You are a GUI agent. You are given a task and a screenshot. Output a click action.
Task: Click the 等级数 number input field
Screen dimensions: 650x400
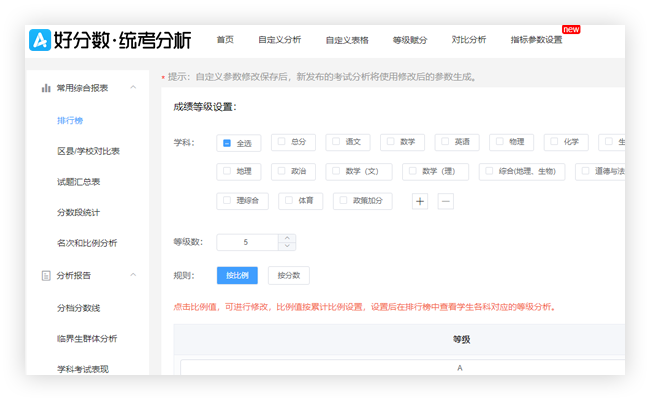(x=248, y=242)
